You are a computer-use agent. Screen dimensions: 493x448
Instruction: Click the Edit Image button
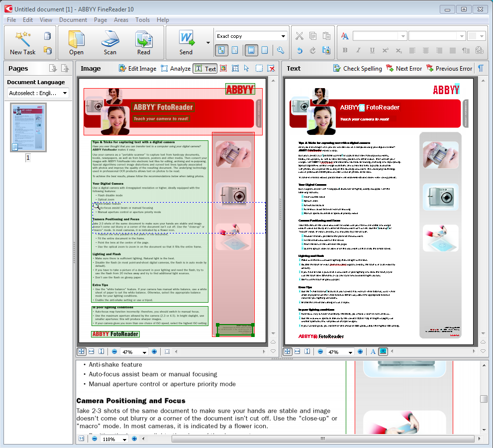pyautogui.click(x=137, y=68)
